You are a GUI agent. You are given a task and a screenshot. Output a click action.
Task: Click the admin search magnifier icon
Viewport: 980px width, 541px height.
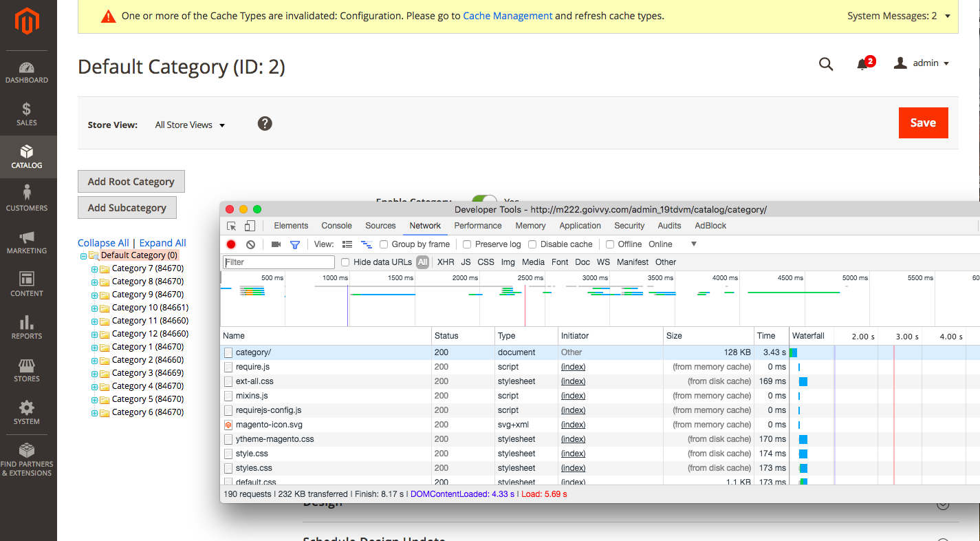tap(826, 64)
